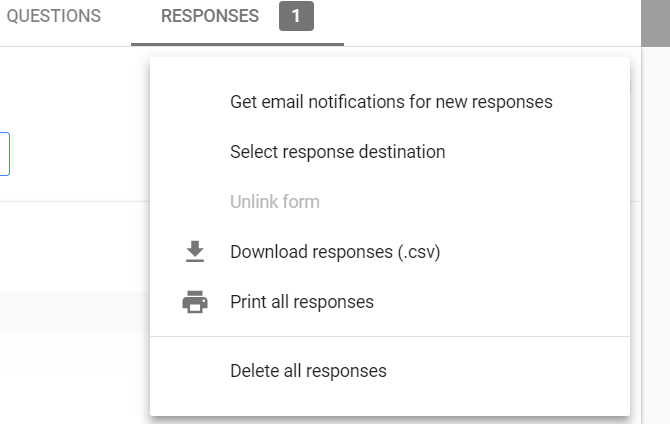670x424 pixels.
Task: Click the lower scrollbar track area
Action: pyautogui.click(x=655, y=300)
